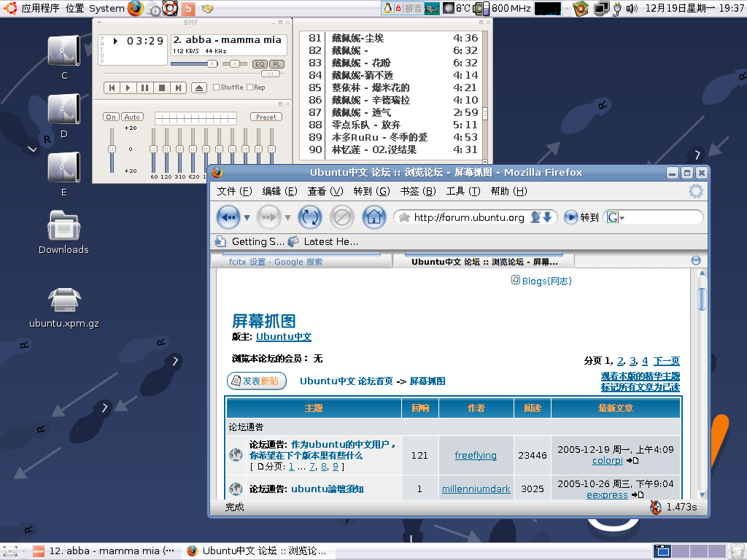Open the 文件 (F) menu in Firefox
This screenshot has width=747, height=560.
(234, 192)
